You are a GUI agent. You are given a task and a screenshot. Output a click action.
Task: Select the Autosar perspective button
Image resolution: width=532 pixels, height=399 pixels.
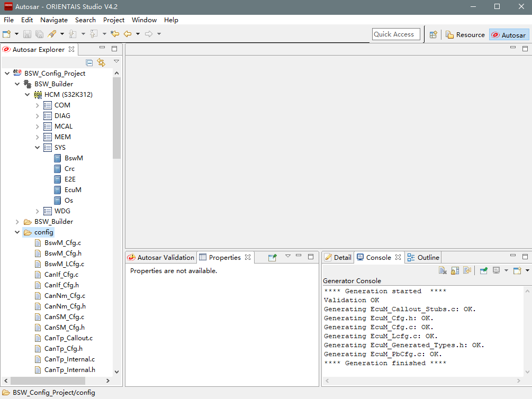508,35
